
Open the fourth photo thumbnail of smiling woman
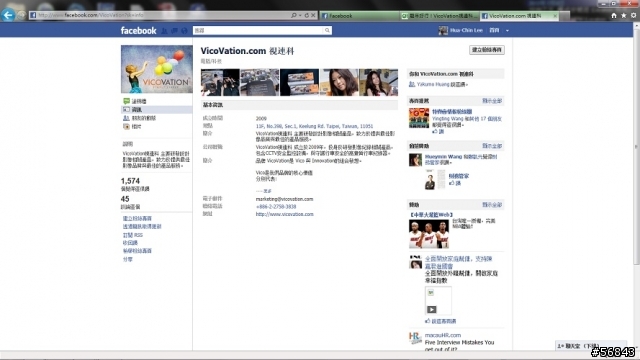(339, 82)
